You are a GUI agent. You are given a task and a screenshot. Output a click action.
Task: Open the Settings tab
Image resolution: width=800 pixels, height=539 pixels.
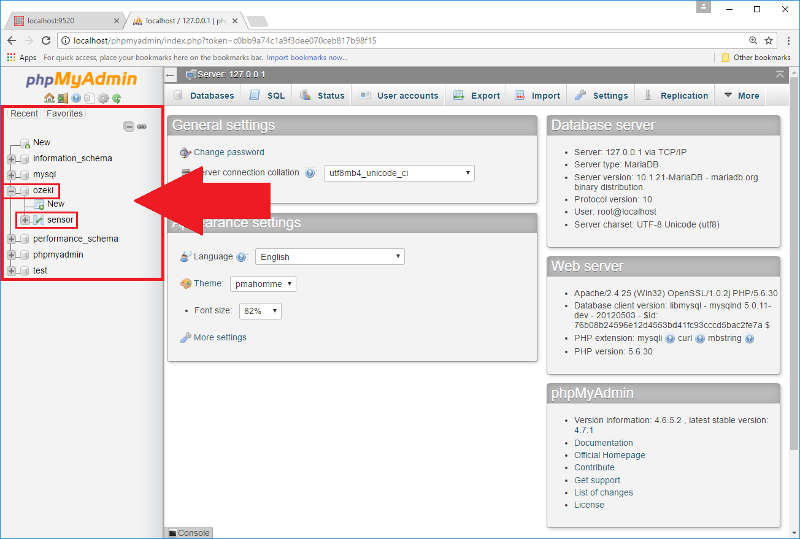pos(601,95)
